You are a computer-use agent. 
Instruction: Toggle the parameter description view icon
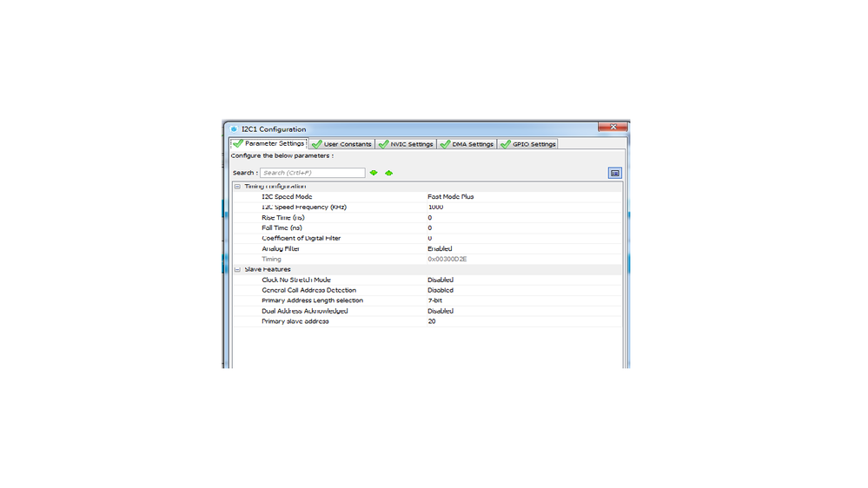coord(614,173)
